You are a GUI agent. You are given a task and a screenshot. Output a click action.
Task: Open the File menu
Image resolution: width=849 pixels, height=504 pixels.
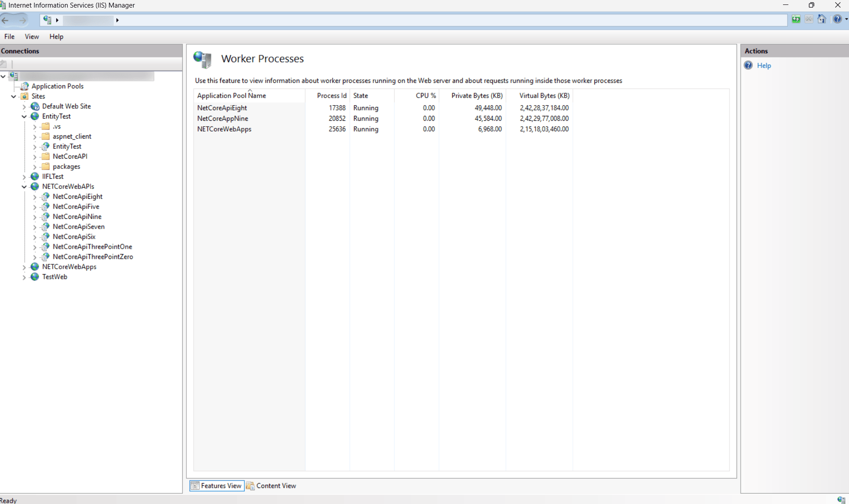pos(9,37)
